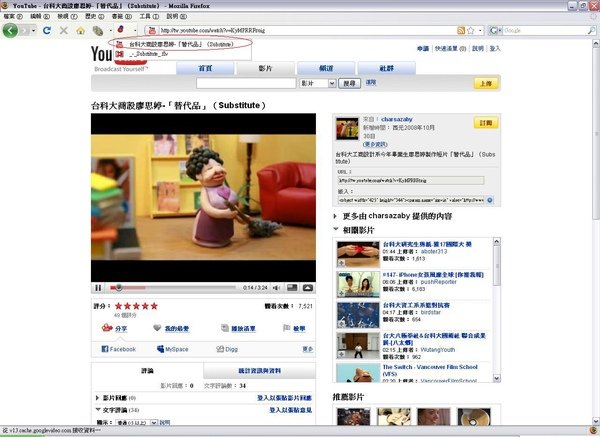Click the 登入以張貼意見 link
The width and height of the screenshot is (600, 437).
[x=290, y=410]
